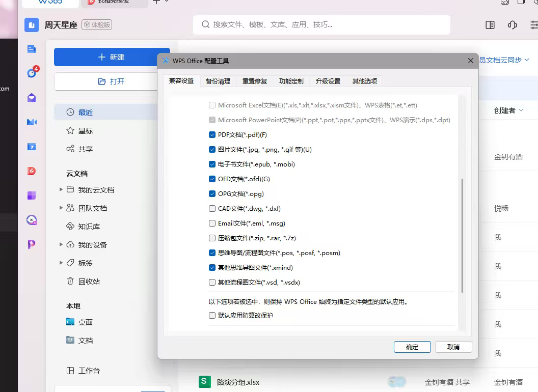Uncheck 其他思维导图文件 xmind checkbox
The width and height of the screenshot is (538, 392).
pos(212,267)
